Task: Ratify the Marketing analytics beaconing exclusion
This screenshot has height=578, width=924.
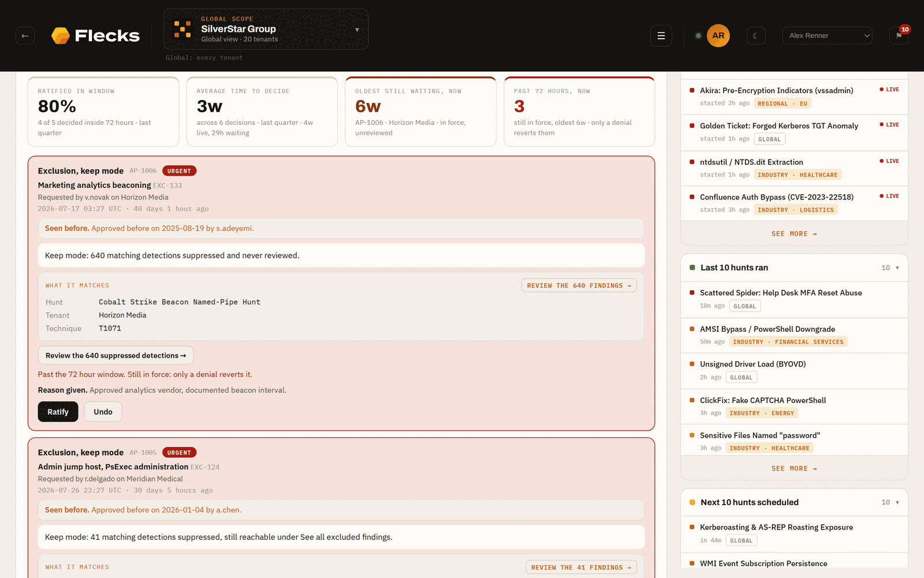Action: pos(58,412)
